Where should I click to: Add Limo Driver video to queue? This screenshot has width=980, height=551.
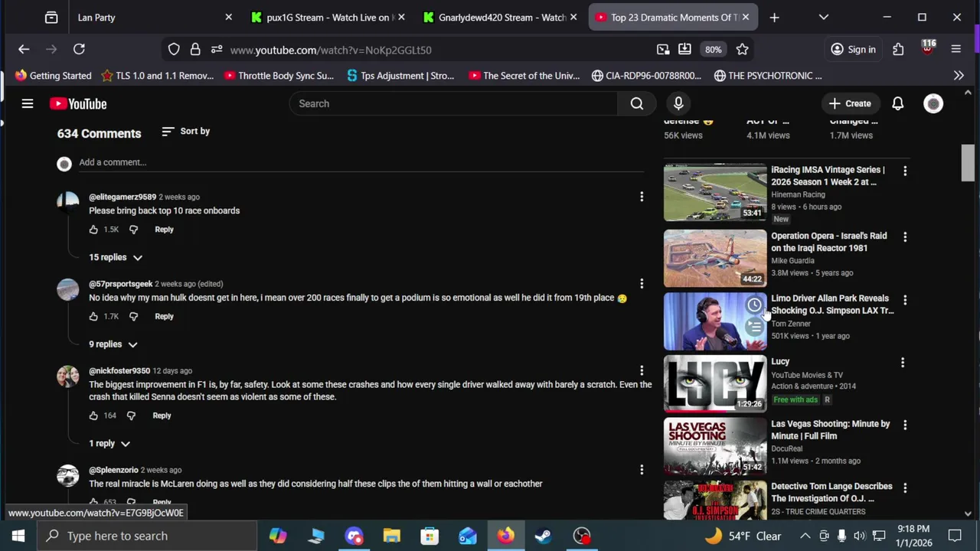[754, 328]
